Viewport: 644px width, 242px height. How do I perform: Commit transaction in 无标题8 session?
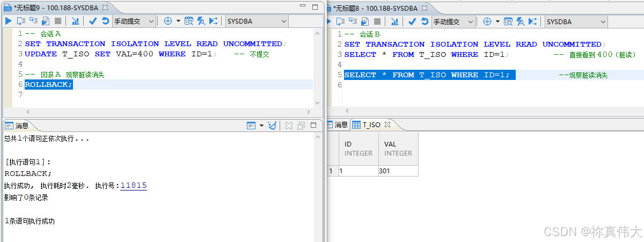tap(412, 21)
